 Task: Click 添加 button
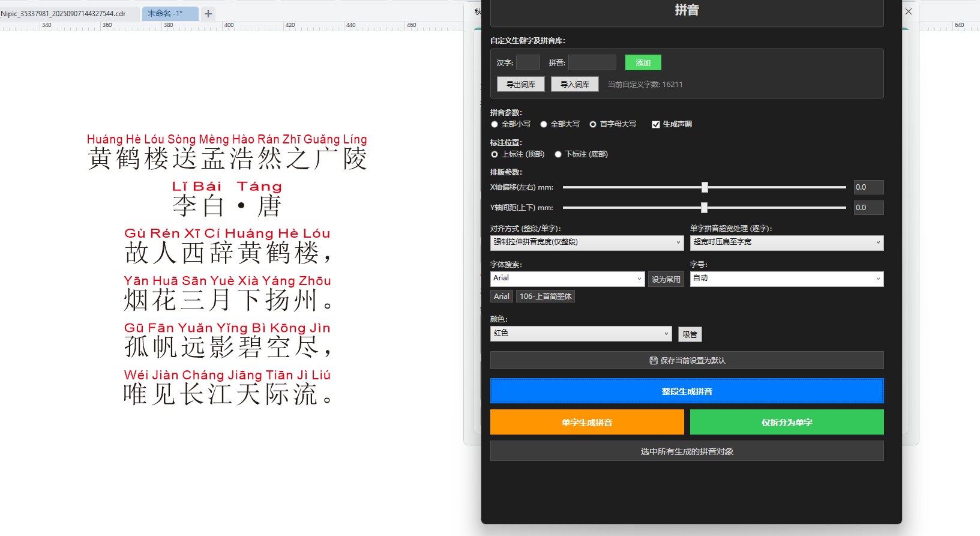tap(643, 62)
